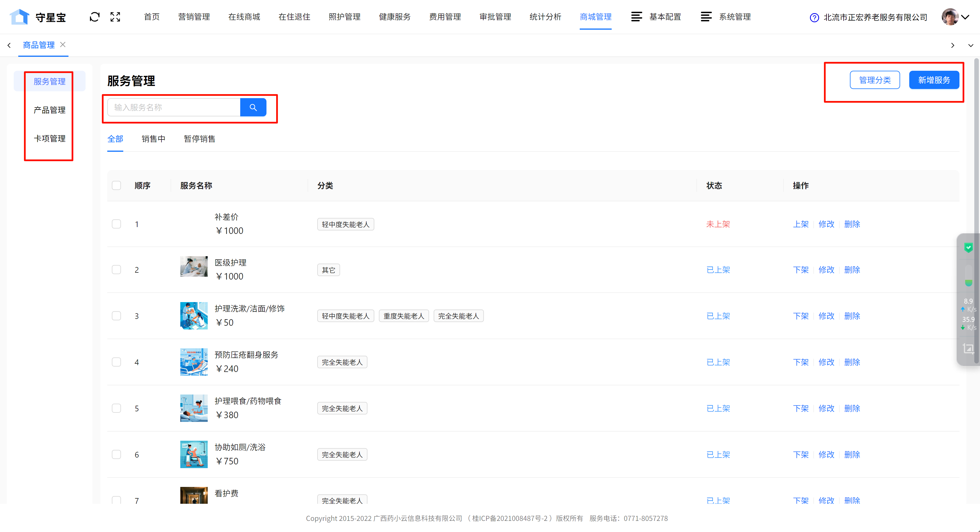Click the help question mark icon
Viewport: 980px width, 532px height.
(x=814, y=17)
